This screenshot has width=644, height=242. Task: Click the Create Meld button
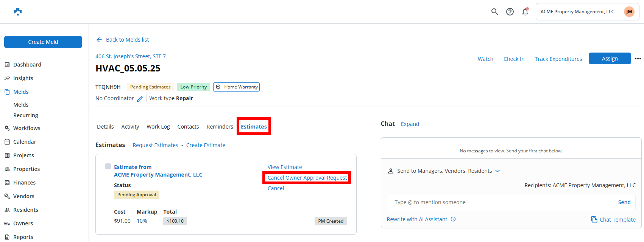point(43,42)
